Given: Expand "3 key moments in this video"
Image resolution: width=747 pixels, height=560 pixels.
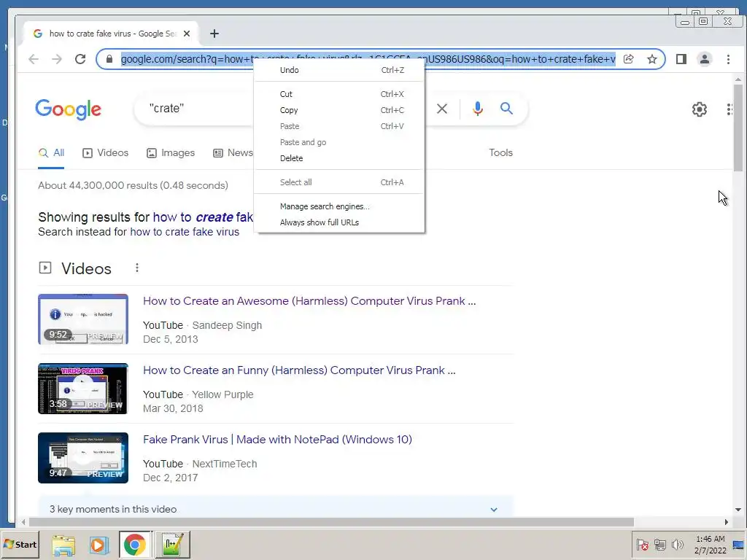Looking at the screenshot, I should pos(275,508).
